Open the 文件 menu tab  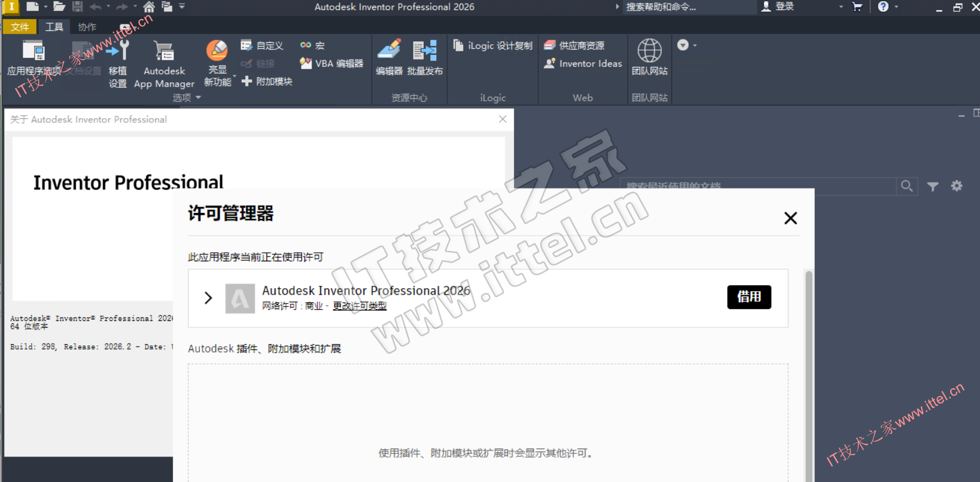20,27
